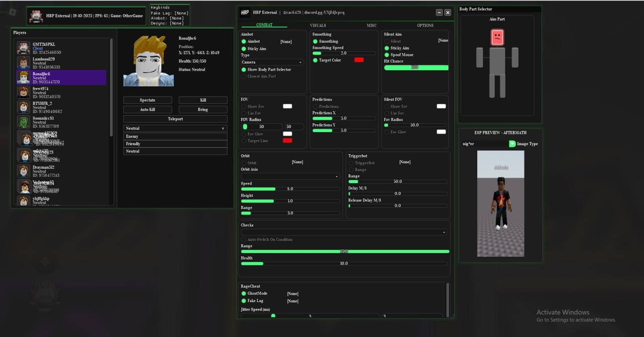Click the red Target Color swatch
The height and width of the screenshot is (337, 644).
[x=359, y=60]
